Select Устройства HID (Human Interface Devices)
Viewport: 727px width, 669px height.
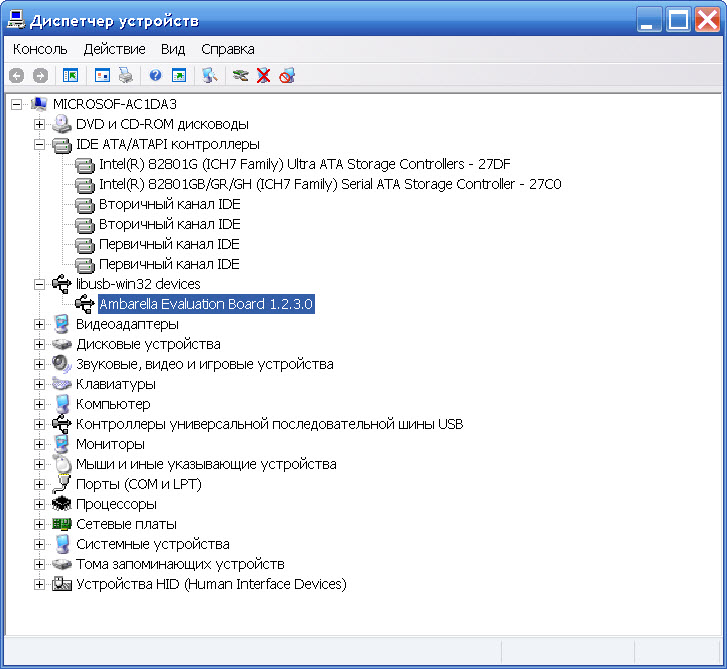pyautogui.click(x=211, y=584)
